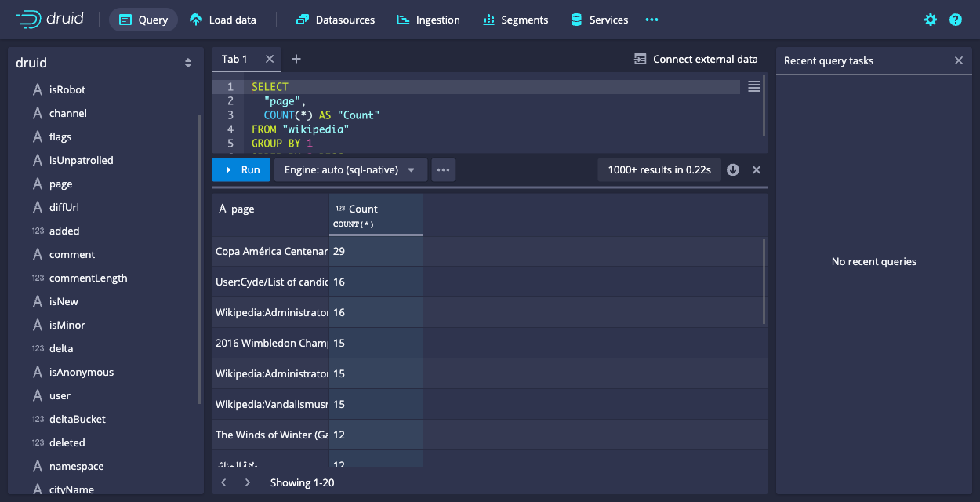Image resolution: width=980 pixels, height=502 pixels.
Task: Open the navigation bar overflow ellipsis menu
Action: click(652, 20)
